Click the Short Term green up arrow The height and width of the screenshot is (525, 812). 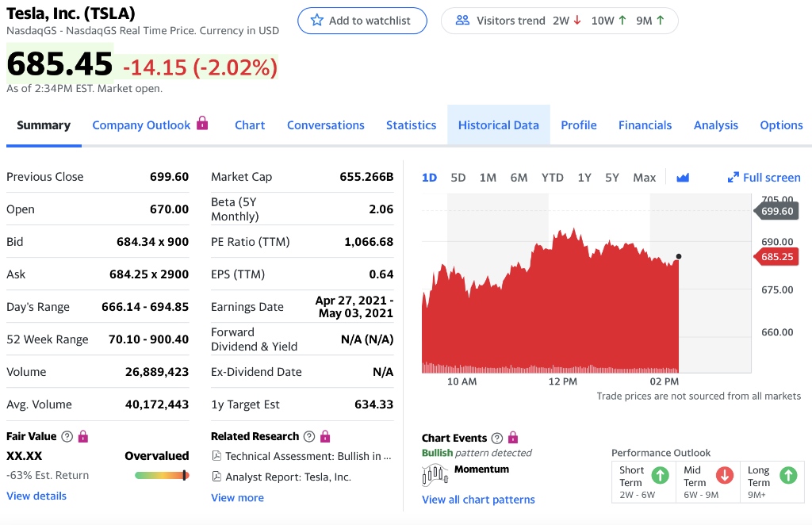pyautogui.click(x=661, y=475)
